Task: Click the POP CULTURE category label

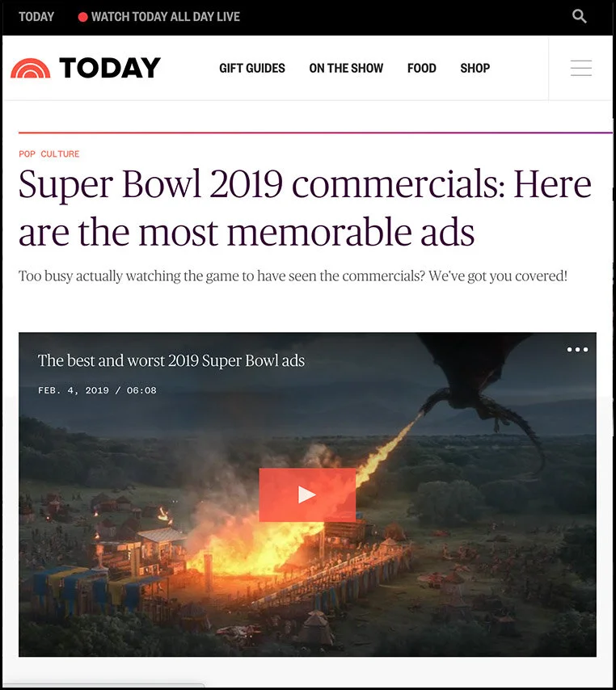Action: (x=49, y=154)
